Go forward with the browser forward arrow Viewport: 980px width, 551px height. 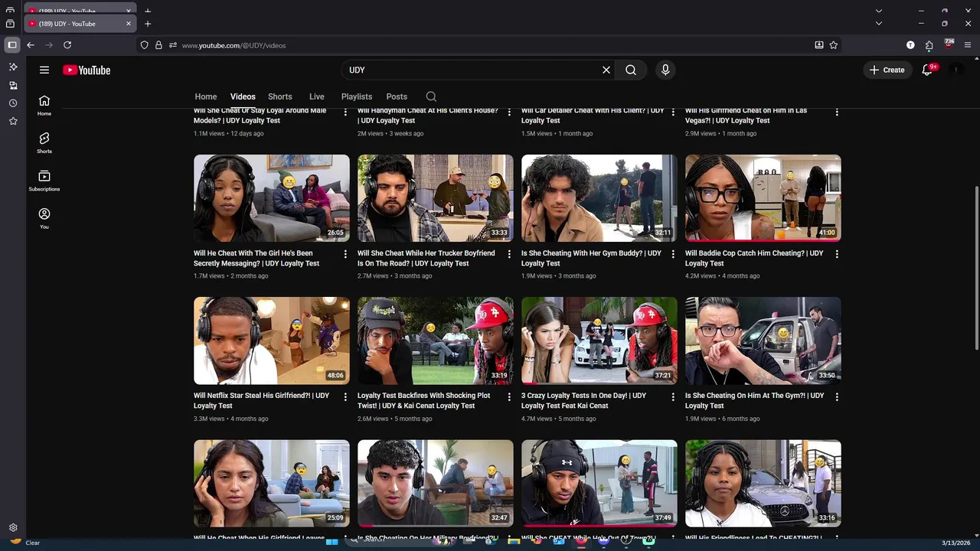(49, 45)
